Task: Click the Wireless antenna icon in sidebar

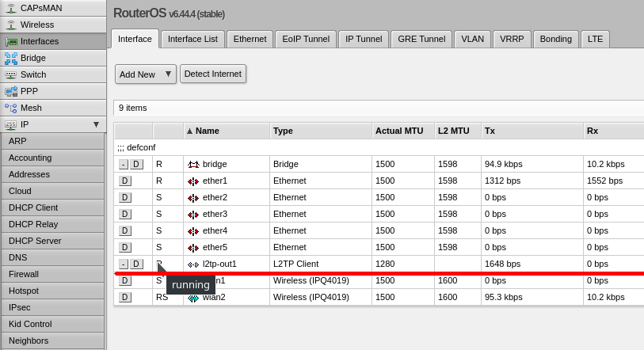Action: click(11, 25)
